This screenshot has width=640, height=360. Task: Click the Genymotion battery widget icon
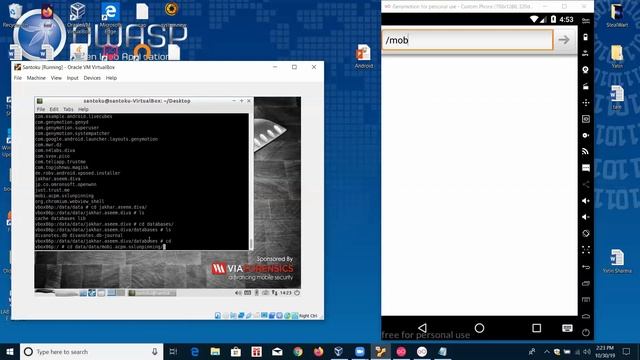pos(586,37)
